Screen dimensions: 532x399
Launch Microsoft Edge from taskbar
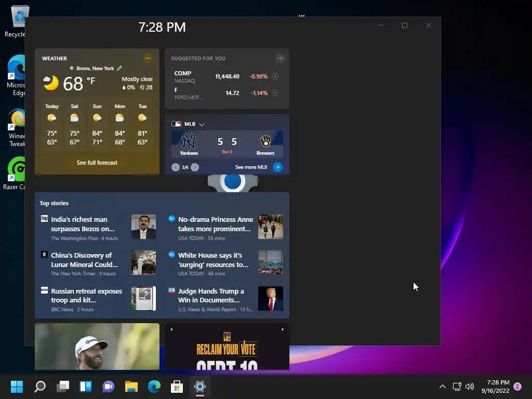coord(154,387)
